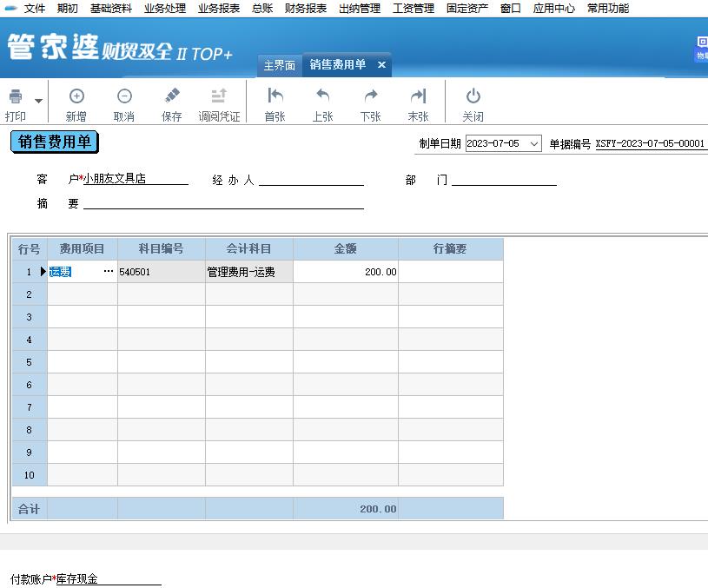The width and height of the screenshot is (708, 588).
Task: Click the 调阅凭证 voucher icon
Action: 219,96
